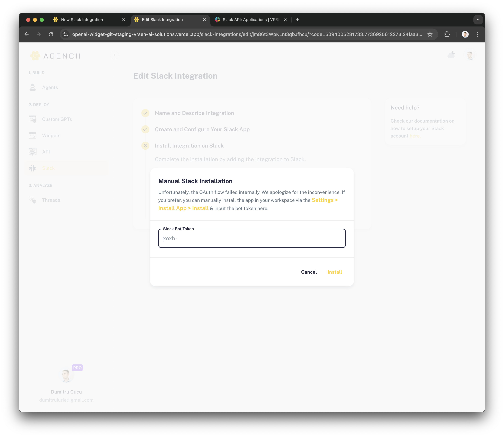Open Chrome three-dot menu
Screen dimensions: 504x437
(477, 34)
